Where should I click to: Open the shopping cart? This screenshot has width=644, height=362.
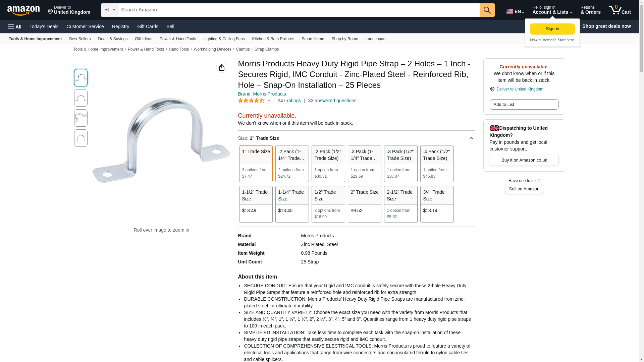[x=620, y=10]
